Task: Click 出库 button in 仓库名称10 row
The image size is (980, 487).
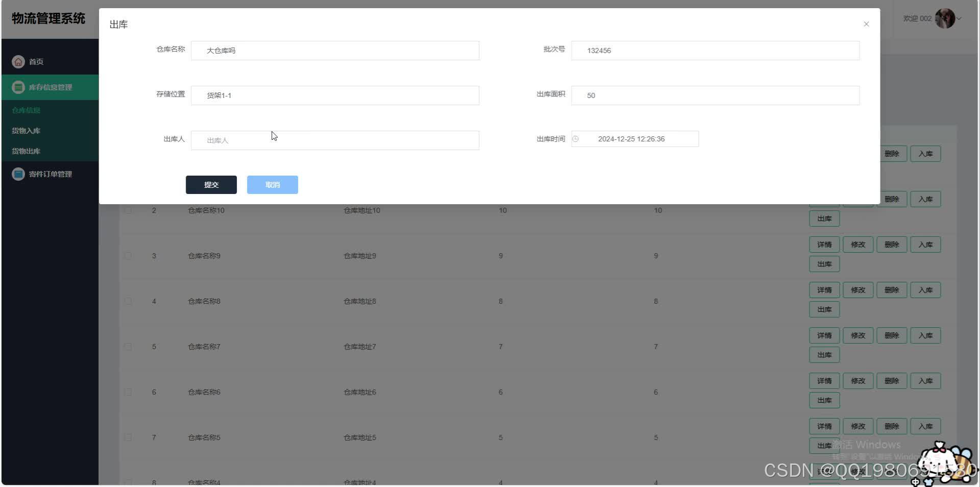Action: [824, 218]
